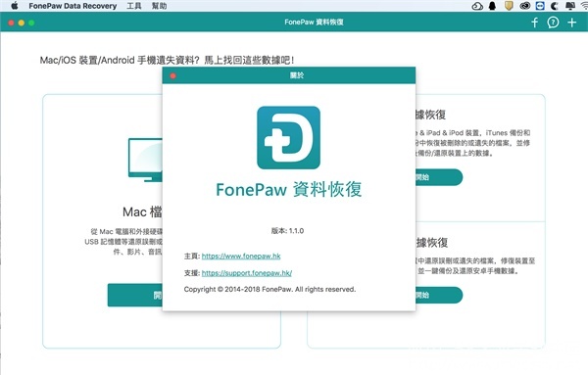Screen dimensions: 588x375
Task: Click the plus icon in title bar
Action: coord(572,23)
